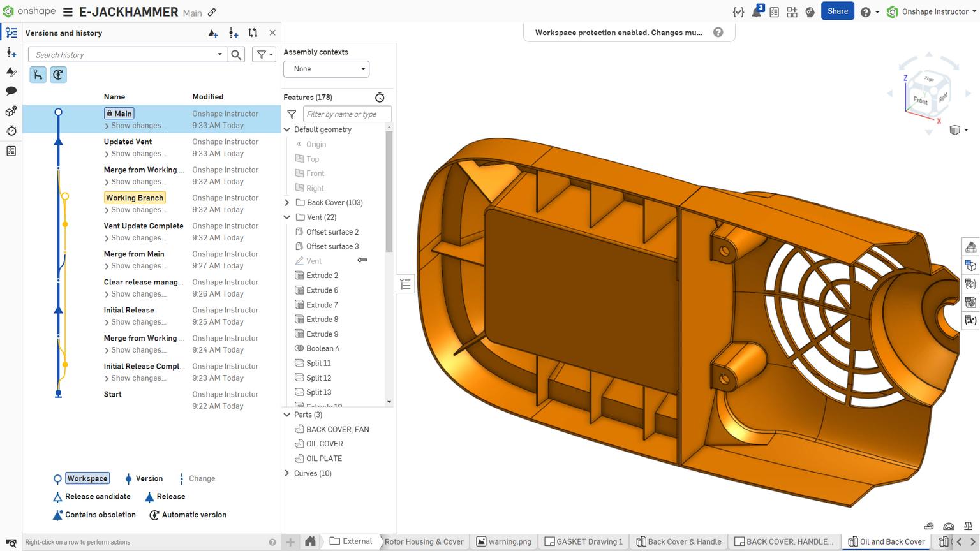Image resolution: width=980 pixels, height=551 pixels.
Task: Click the notifications bell icon
Action: pyautogui.click(x=757, y=11)
